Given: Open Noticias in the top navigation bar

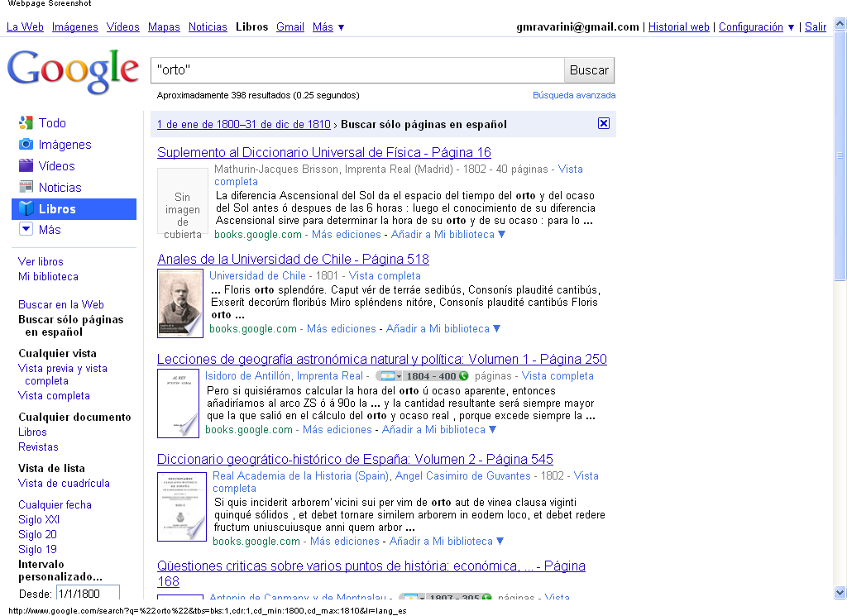Looking at the screenshot, I should click(208, 26).
